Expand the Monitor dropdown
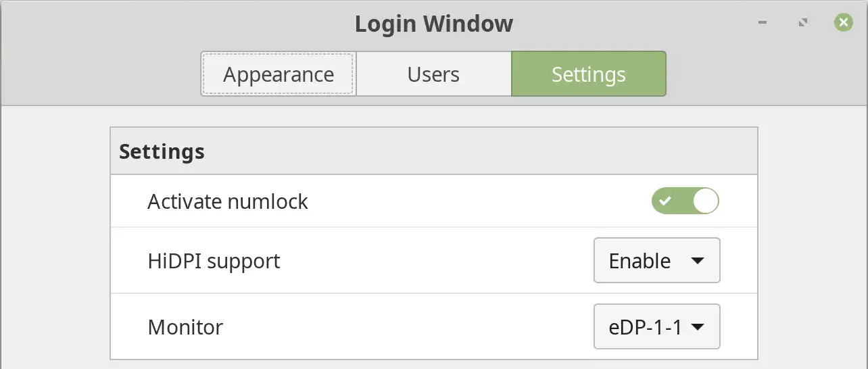Viewport: 868px width, 369px height. click(x=656, y=327)
